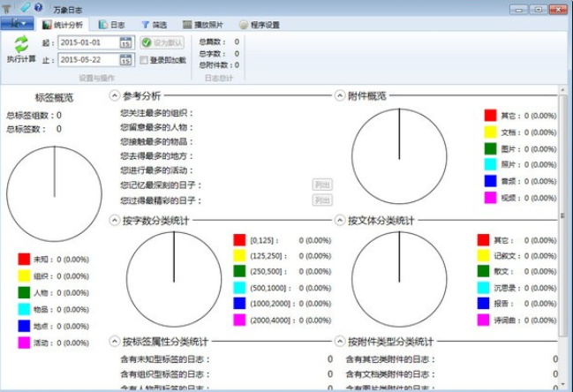Click the cyan 物品 tag swatch
The image size is (573, 392).
point(24,309)
